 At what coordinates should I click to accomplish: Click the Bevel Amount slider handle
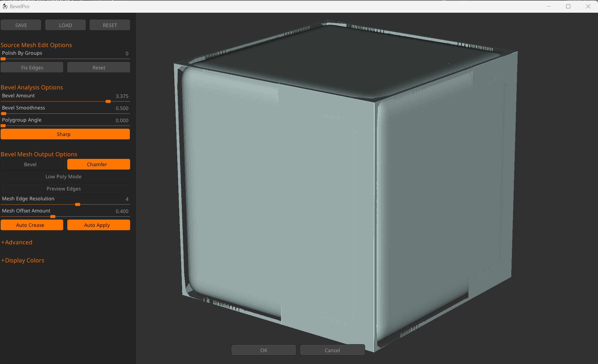tap(108, 101)
